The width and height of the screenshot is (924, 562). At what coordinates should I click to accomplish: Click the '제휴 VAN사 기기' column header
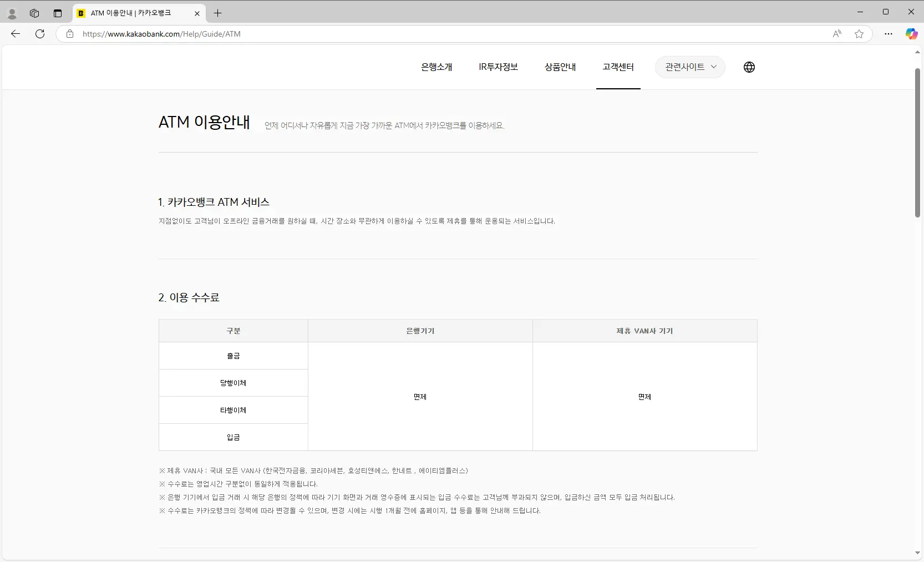tap(645, 331)
